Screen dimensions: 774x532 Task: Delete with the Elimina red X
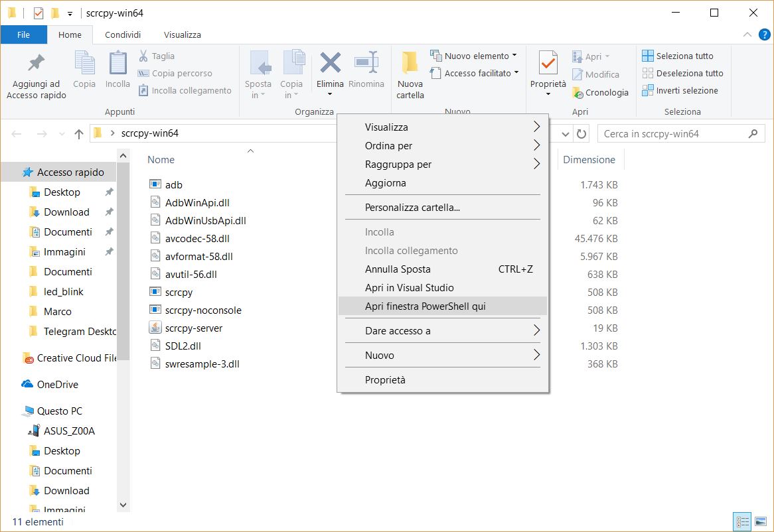[x=330, y=74]
